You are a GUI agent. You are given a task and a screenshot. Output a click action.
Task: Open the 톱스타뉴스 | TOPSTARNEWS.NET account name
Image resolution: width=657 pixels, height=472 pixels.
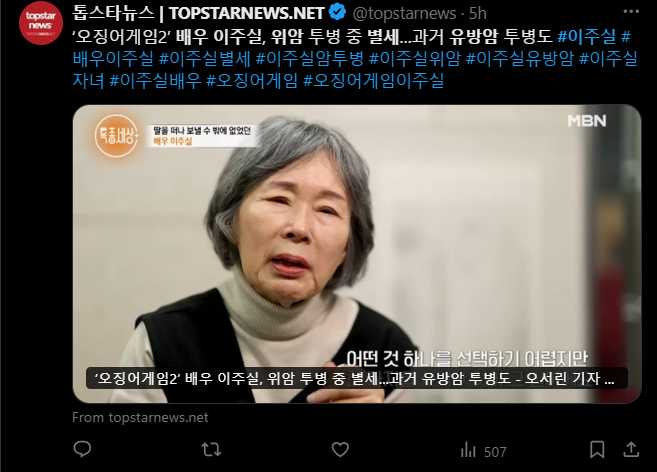click(x=198, y=13)
